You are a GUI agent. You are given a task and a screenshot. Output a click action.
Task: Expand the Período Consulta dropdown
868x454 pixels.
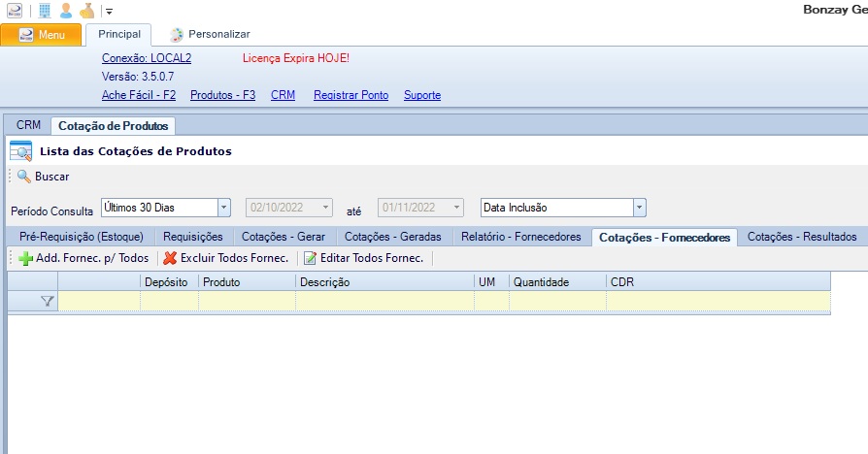[223, 208]
